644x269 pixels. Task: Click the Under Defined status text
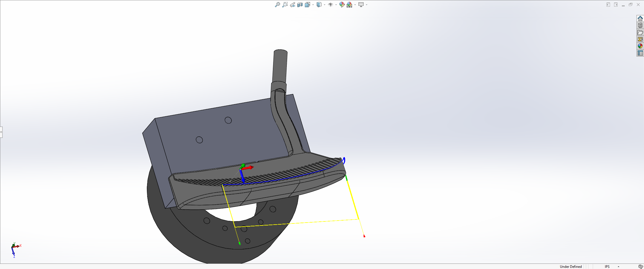571,266
